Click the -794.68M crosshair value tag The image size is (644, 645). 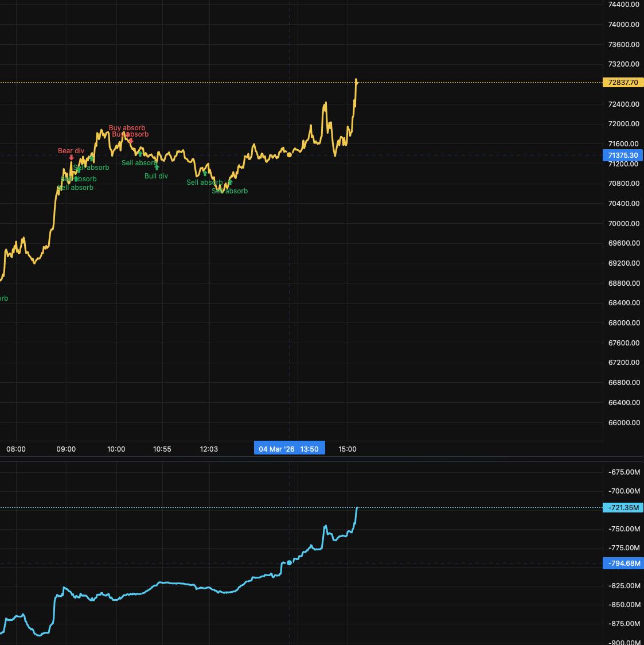point(623,564)
